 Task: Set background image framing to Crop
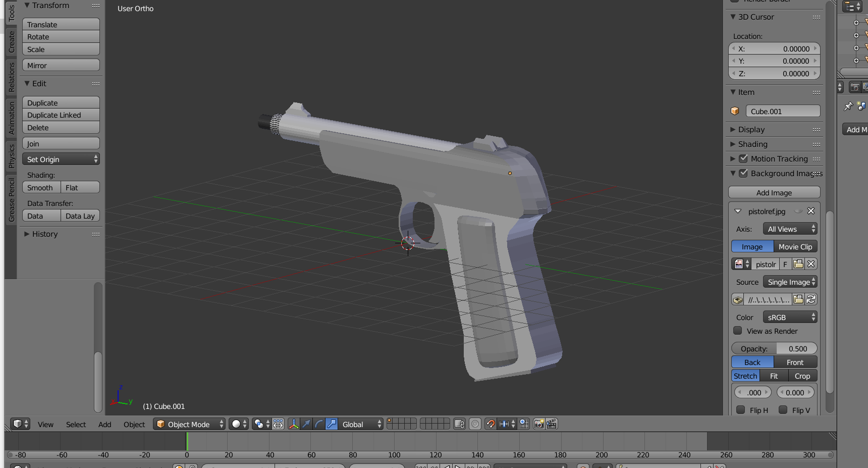(802, 376)
